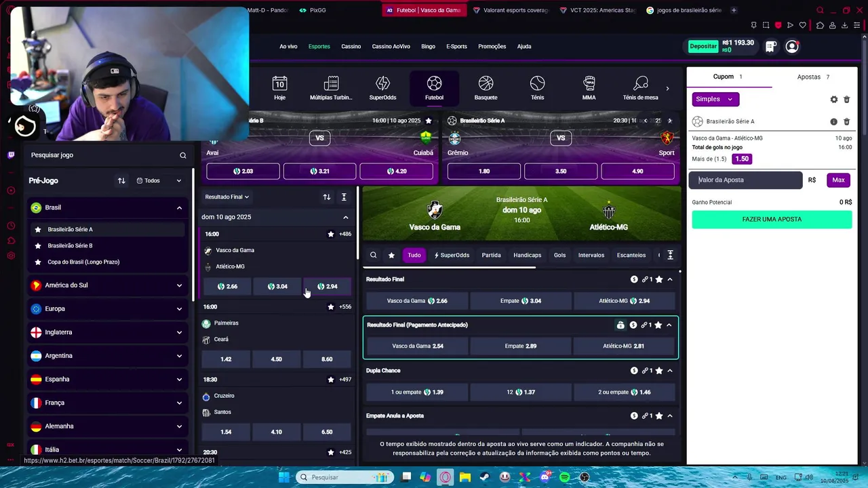Collapse the Dupla Chance market

[x=670, y=371]
